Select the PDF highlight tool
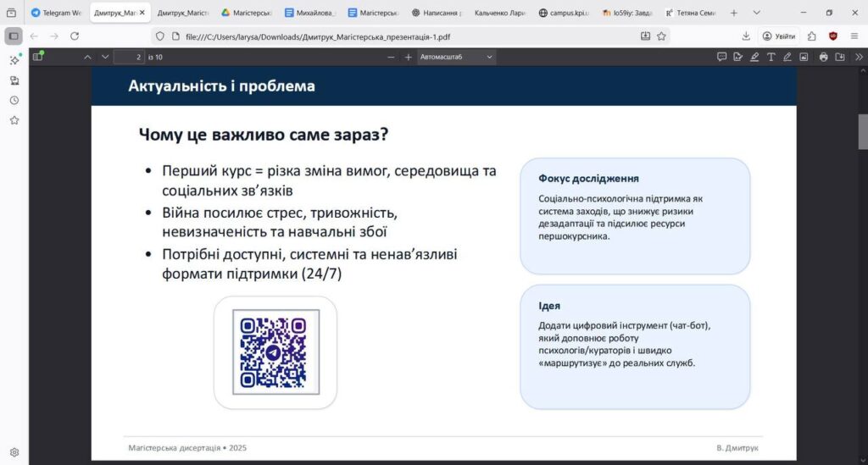868x465 pixels. tap(754, 57)
